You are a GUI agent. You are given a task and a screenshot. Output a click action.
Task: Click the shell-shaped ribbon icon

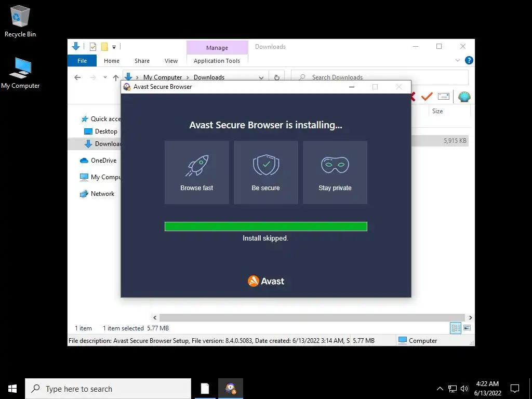pyautogui.click(x=464, y=97)
